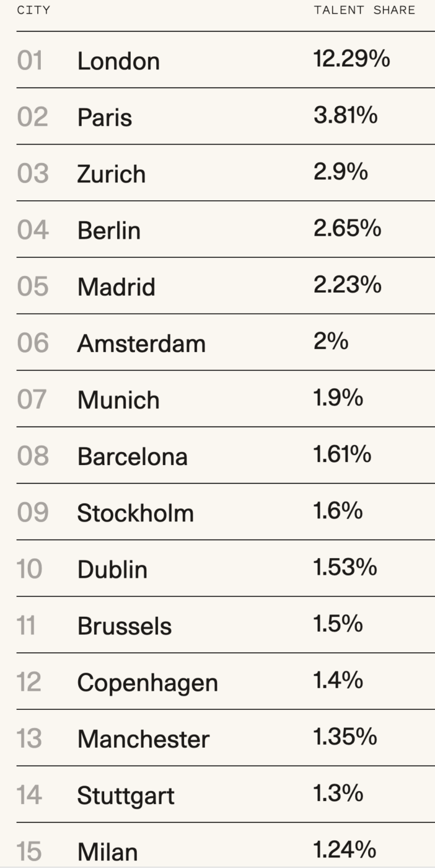Screen dimensions: 435x868
Task: Click the TALENT SHARE column header
Action: 364,11
